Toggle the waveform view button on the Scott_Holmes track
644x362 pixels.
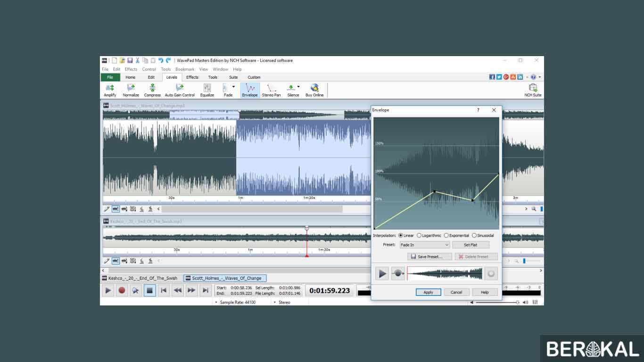pyautogui.click(x=116, y=209)
